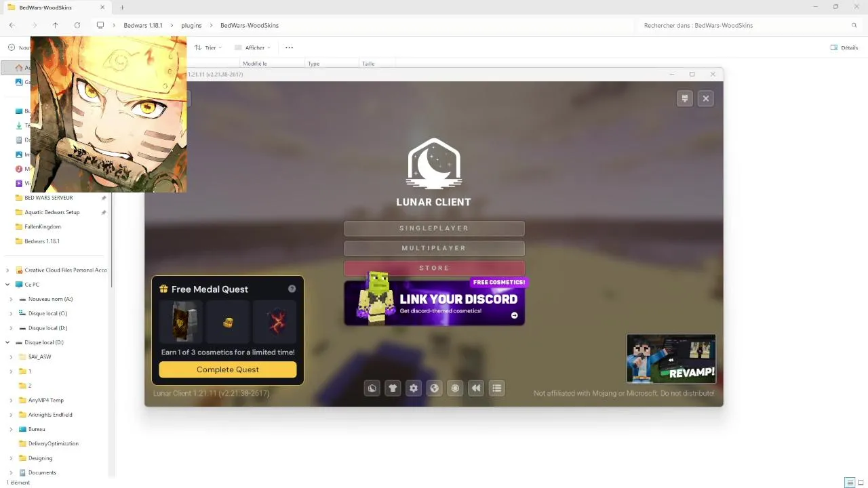This screenshot has width=868, height=488.
Task: Click the circular badge icon beside the globe
Action: pos(455,388)
